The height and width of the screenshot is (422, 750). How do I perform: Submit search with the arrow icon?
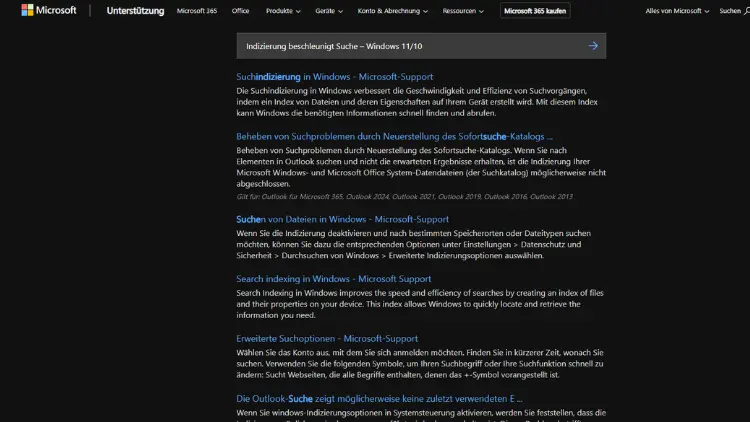593,46
